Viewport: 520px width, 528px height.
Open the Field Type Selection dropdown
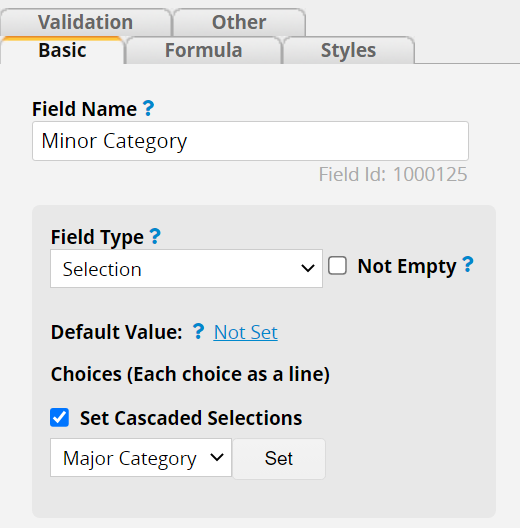point(186,269)
